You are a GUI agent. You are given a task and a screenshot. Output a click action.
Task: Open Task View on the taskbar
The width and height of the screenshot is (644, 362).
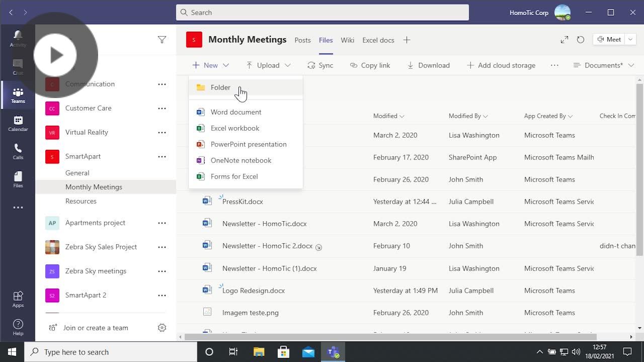point(233,352)
